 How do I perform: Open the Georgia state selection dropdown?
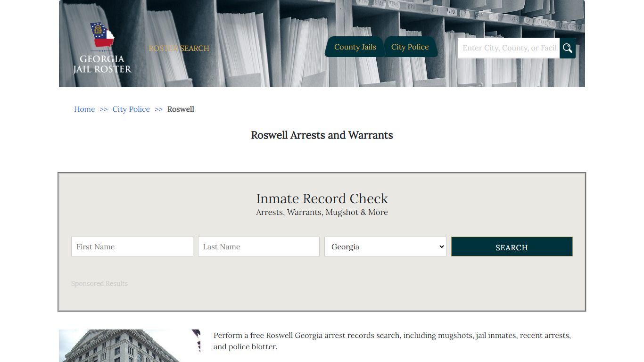385,247
